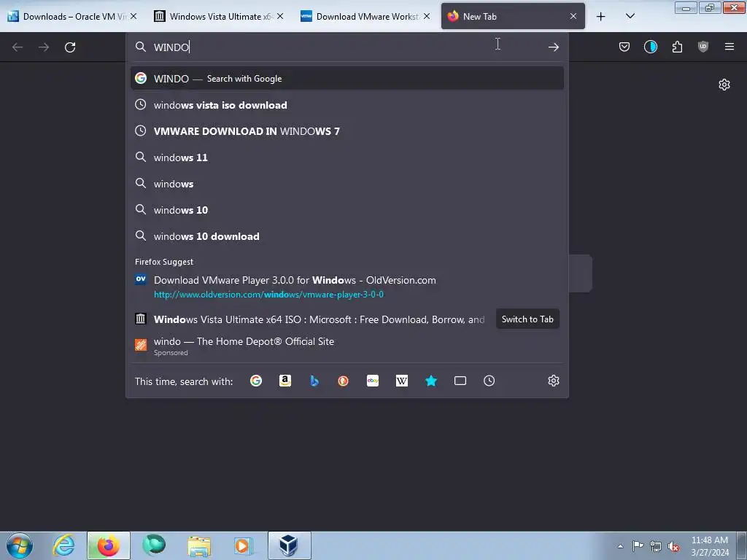This screenshot has height=560, width=747.
Task: Open the 11:48 AM clock and date
Action: (x=709, y=546)
